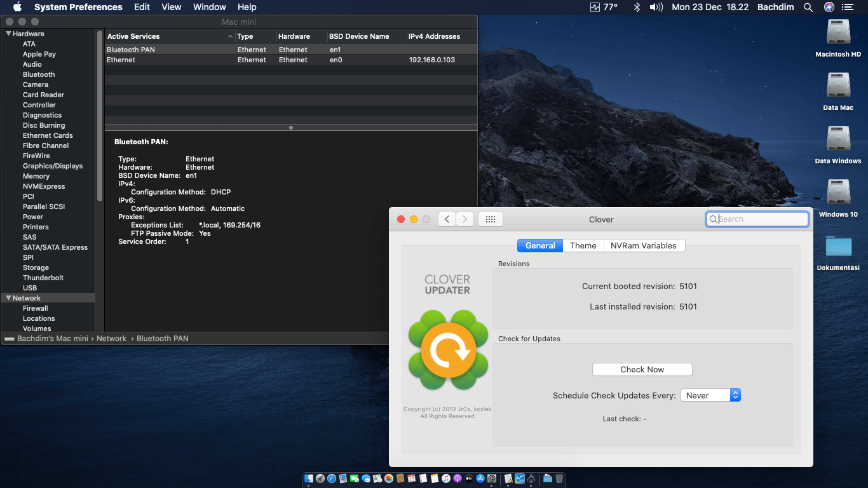
Task: Click Bachdim's Mac mini in path bar
Action: 53,339
